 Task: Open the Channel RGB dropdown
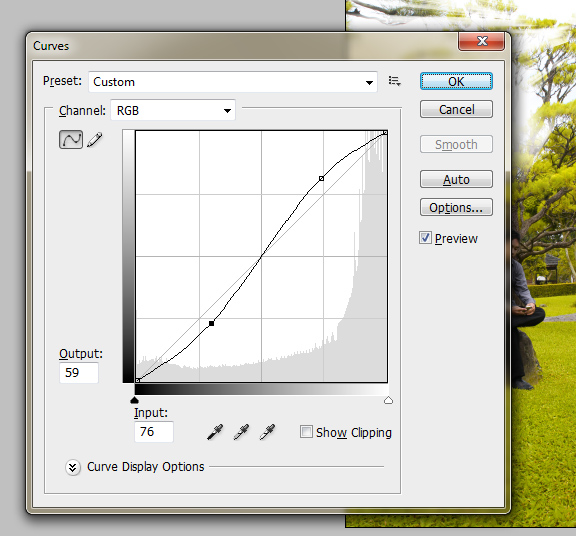pos(173,110)
